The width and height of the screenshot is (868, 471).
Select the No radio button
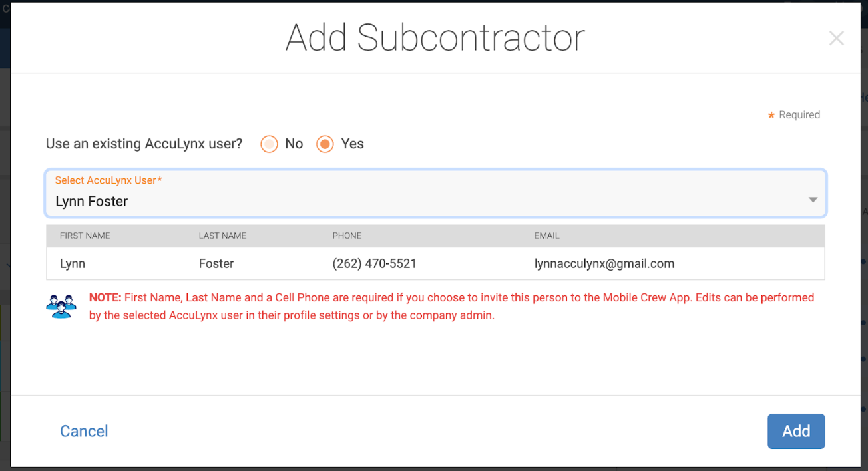[x=269, y=144]
